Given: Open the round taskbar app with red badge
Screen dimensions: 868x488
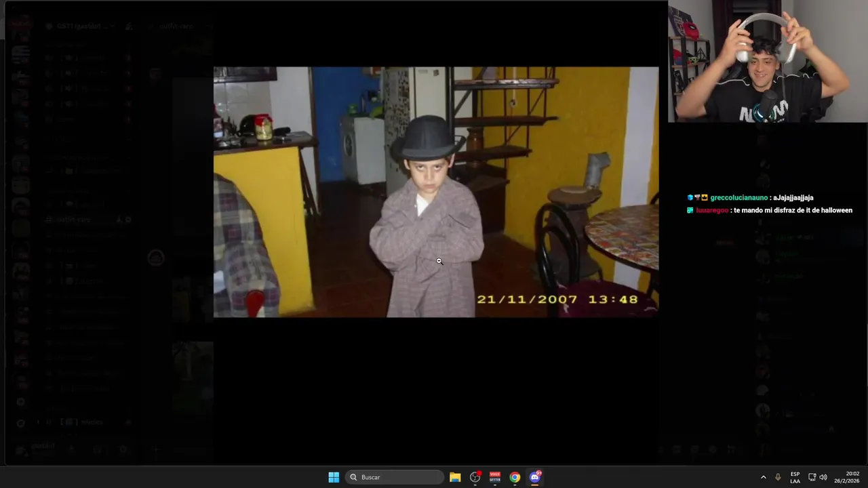Looking at the screenshot, I should pyautogui.click(x=475, y=477).
